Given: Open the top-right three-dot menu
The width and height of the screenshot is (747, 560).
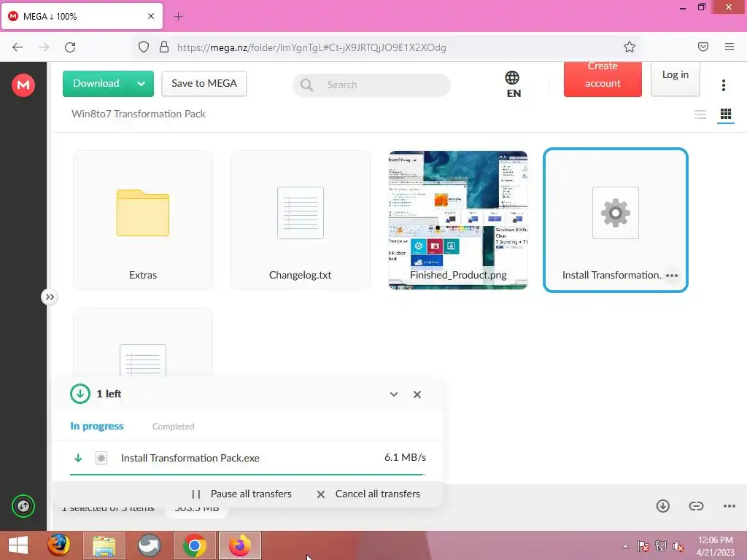Looking at the screenshot, I should (723, 85).
